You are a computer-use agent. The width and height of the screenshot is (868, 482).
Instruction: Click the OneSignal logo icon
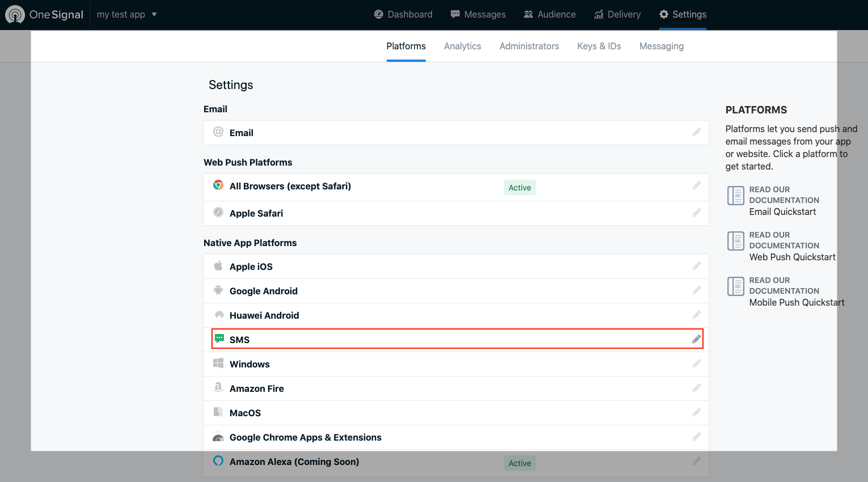(x=15, y=14)
